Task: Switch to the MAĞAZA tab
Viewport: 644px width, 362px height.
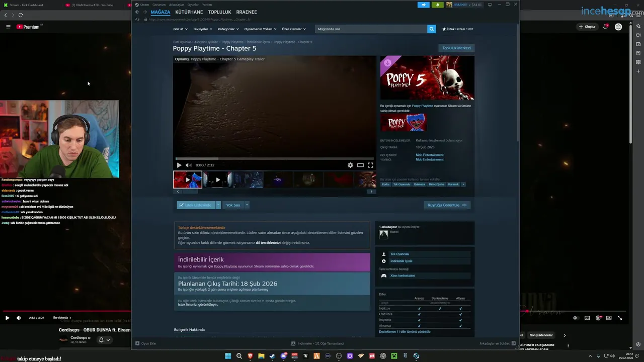Action: pyautogui.click(x=160, y=12)
